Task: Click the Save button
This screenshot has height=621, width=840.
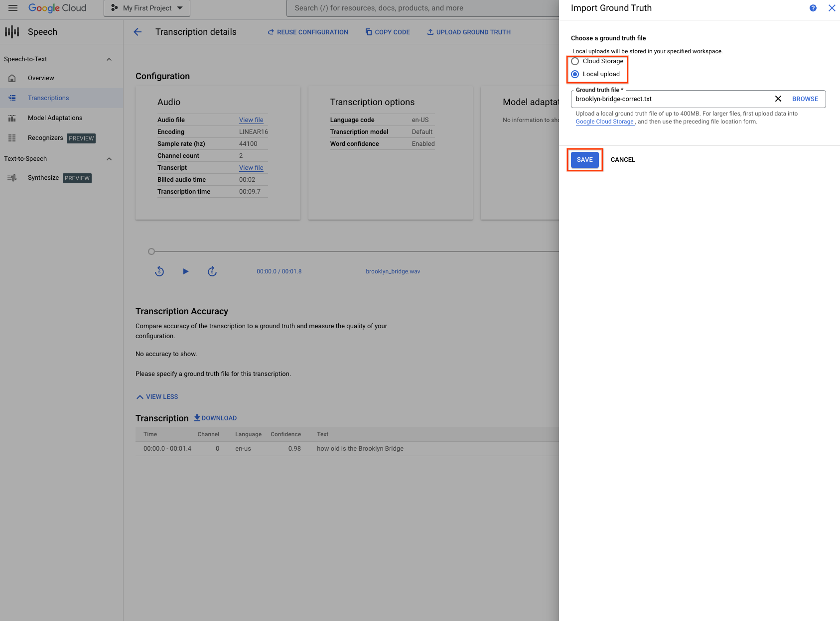Action: click(584, 159)
